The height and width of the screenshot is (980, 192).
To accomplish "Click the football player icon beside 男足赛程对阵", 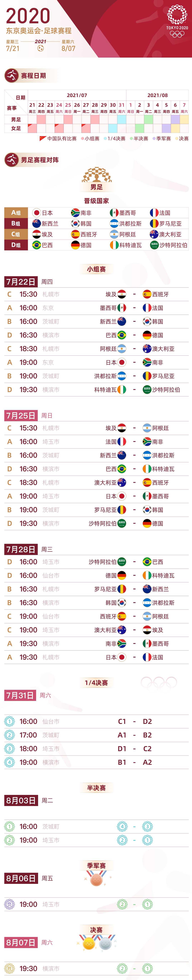I will tap(11, 160).
